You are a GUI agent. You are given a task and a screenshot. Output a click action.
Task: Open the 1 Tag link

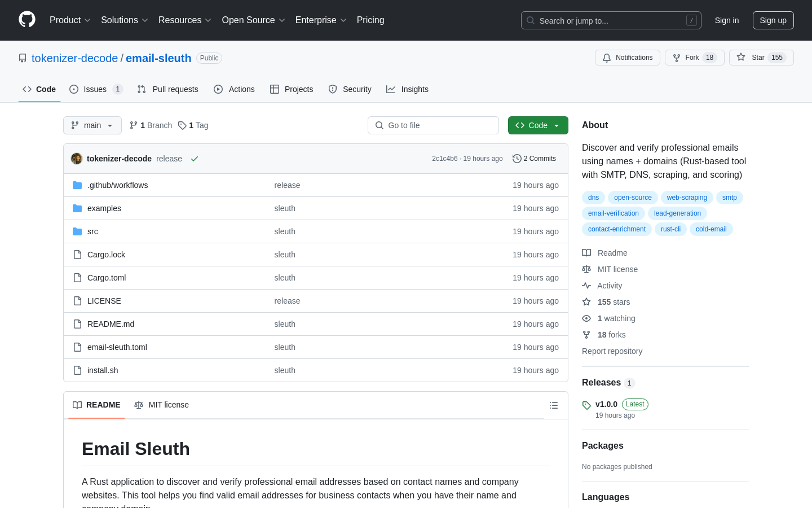[193, 125]
